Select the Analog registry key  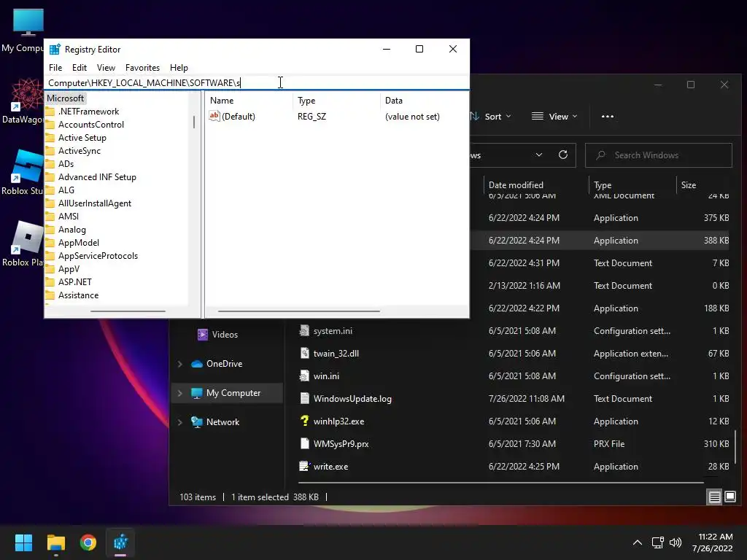(x=72, y=230)
